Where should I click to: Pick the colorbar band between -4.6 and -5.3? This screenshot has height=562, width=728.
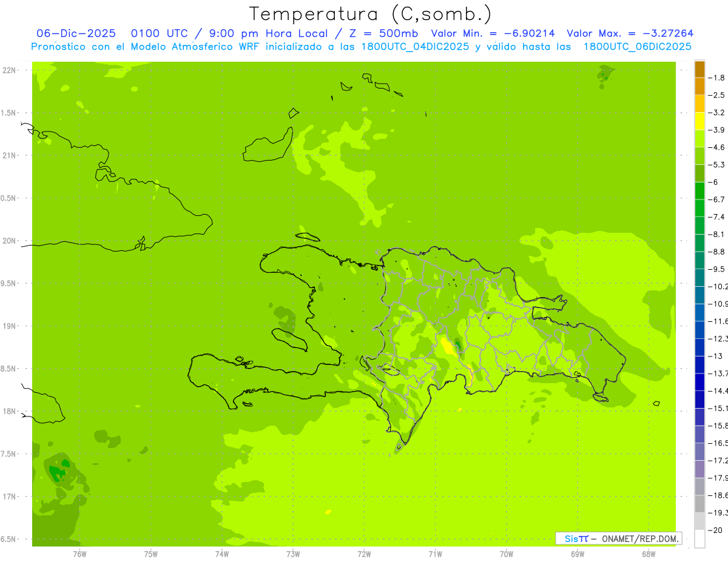(699, 156)
